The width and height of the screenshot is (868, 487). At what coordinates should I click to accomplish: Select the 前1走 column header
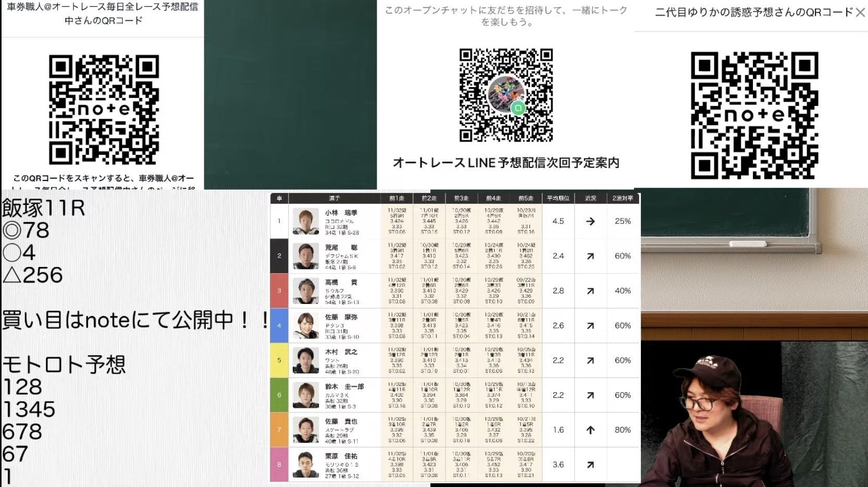[396, 198]
